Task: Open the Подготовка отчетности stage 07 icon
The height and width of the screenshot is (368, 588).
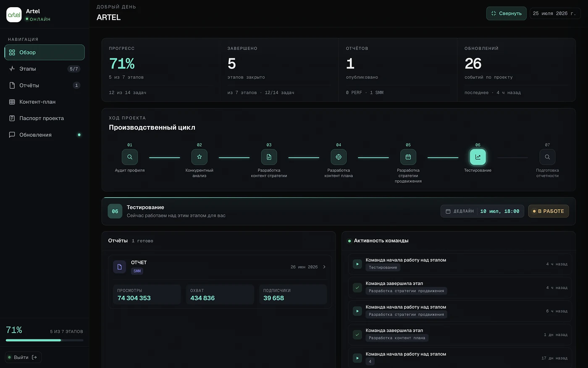Action: pos(547,157)
